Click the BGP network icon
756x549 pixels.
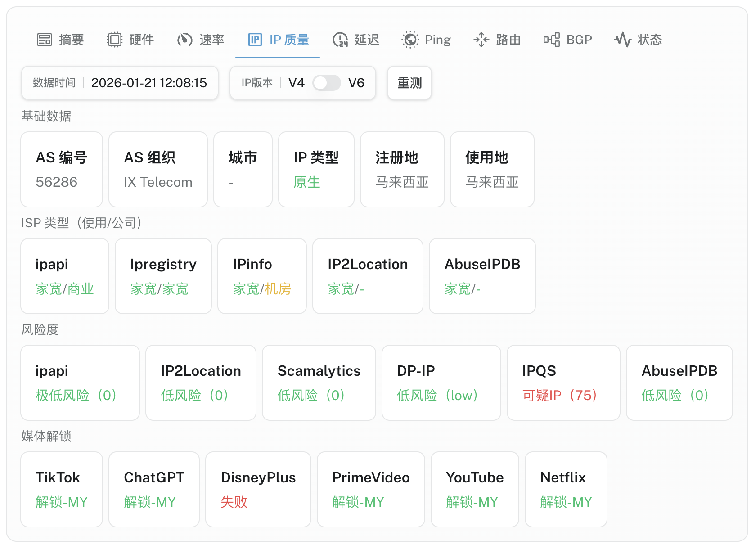[551, 40]
